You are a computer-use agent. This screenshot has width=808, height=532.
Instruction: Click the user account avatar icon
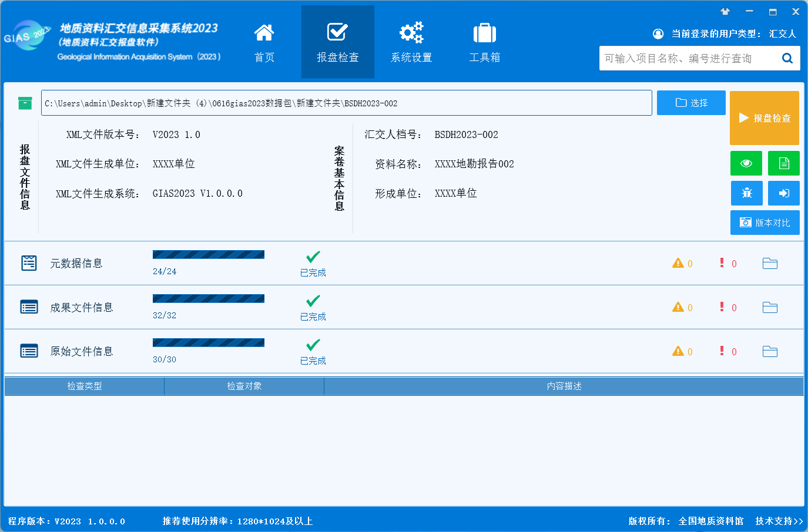(658, 34)
